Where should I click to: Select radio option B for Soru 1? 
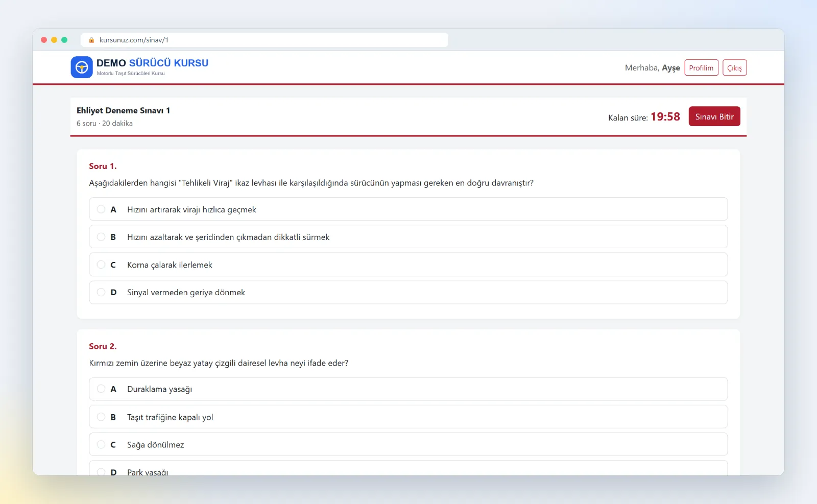(x=101, y=237)
